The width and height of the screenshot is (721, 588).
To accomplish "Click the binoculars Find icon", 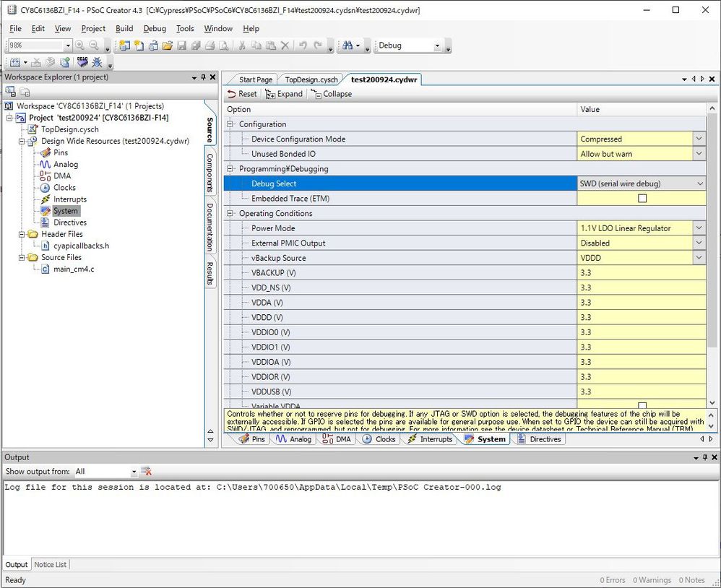I will point(347,46).
